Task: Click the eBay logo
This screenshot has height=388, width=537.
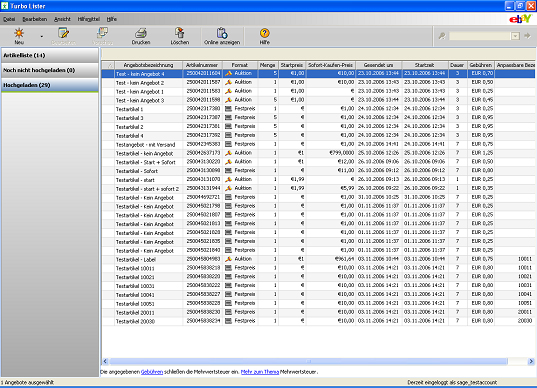Action: [520, 19]
